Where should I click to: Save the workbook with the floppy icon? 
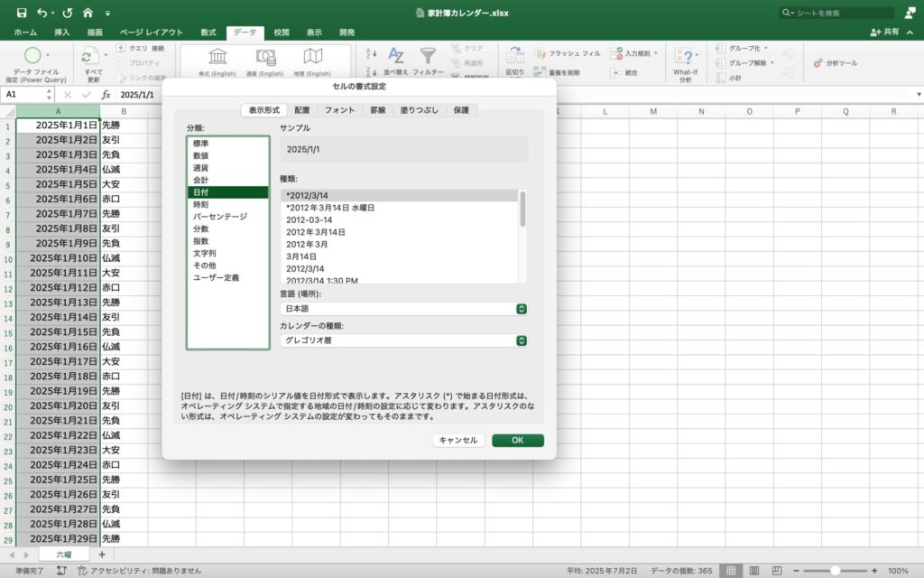coord(22,13)
